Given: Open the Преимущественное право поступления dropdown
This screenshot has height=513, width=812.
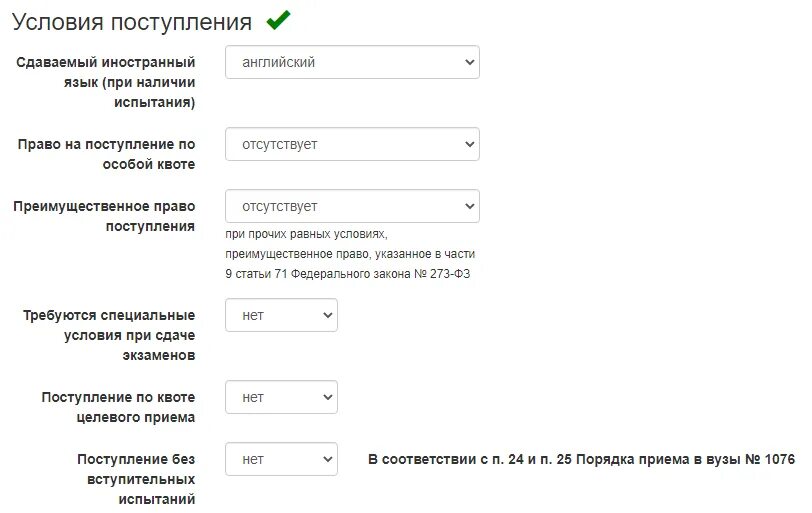Looking at the screenshot, I should (352, 206).
